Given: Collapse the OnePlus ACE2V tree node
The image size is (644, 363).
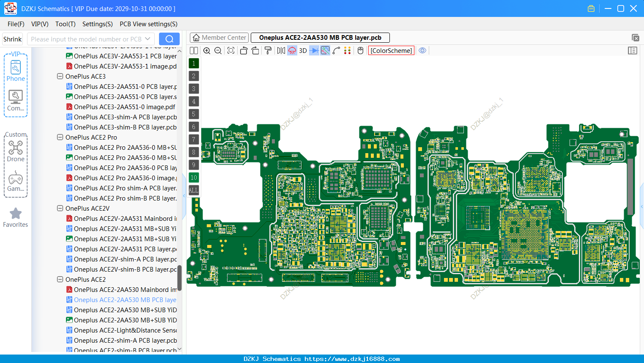Looking at the screenshot, I should [x=60, y=209].
